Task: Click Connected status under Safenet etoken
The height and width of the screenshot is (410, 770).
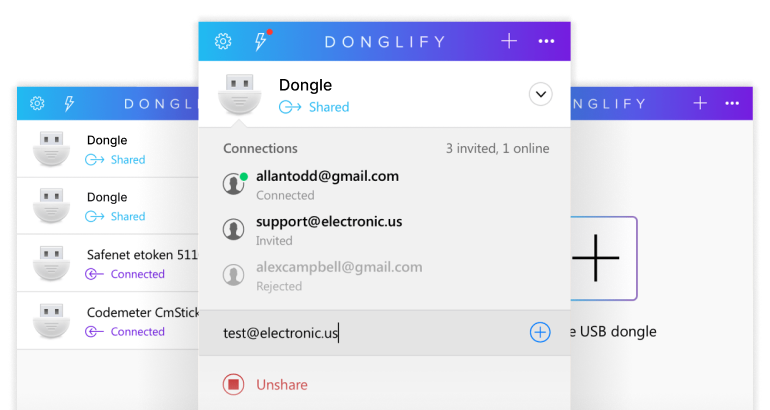Action: point(138,274)
